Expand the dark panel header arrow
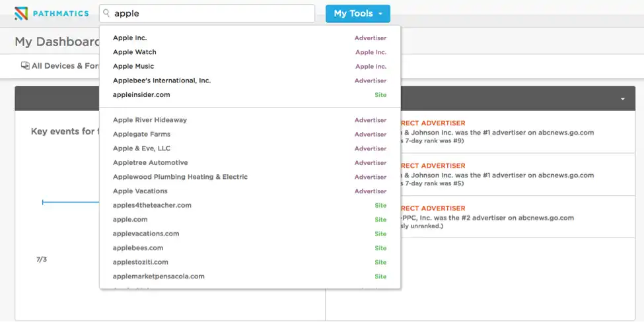This screenshot has width=644, height=322. point(623,99)
